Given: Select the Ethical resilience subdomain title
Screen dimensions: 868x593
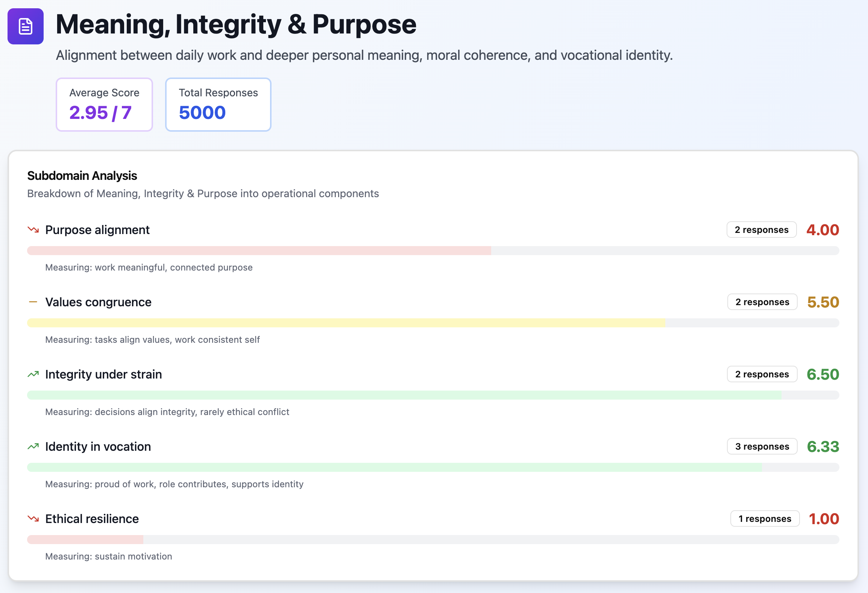Looking at the screenshot, I should [x=92, y=518].
